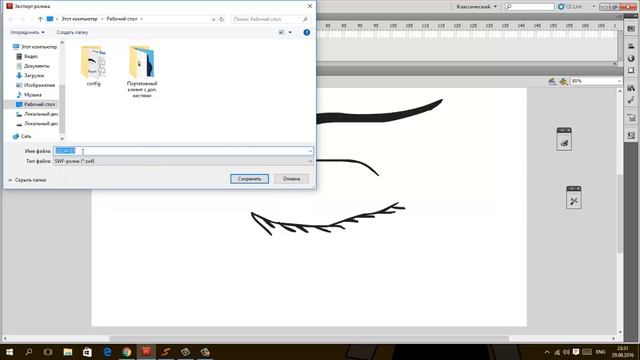Click the stage horizontal scrollbar
Screen dimensions: 640x360
[x=309, y=338]
